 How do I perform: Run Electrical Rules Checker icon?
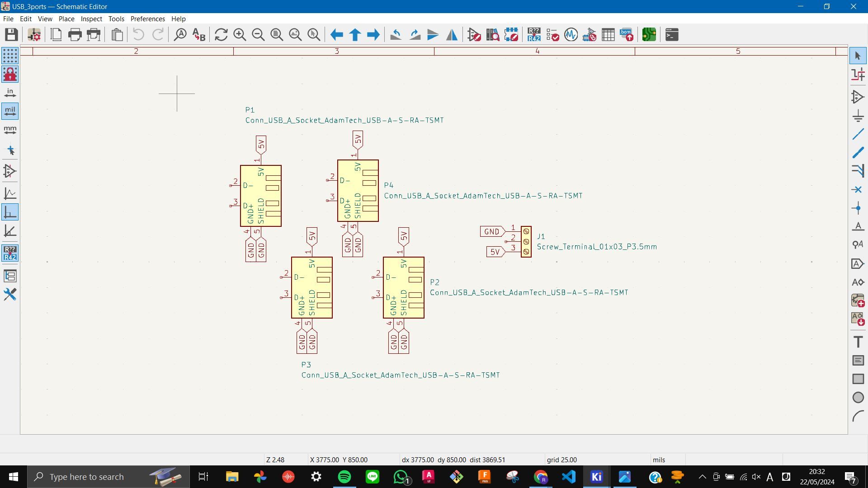[x=552, y=35]
